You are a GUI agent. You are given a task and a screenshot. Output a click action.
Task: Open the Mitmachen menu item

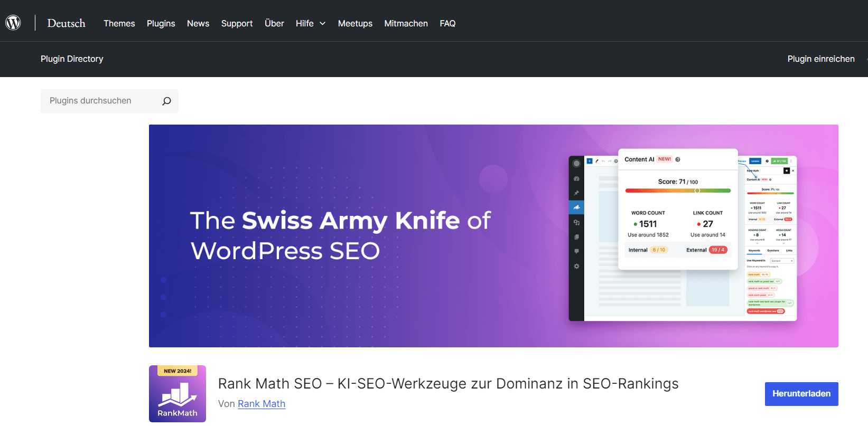(x=406, y=23)
